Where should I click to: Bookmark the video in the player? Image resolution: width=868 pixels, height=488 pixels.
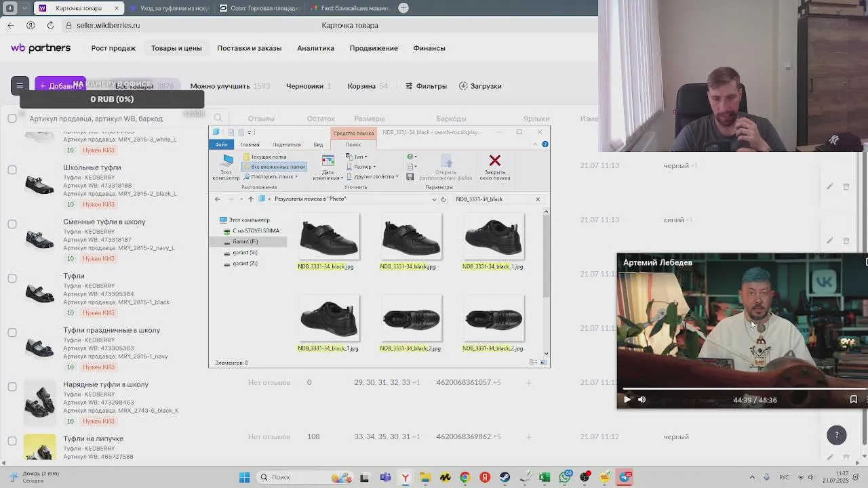pos(854,400)
